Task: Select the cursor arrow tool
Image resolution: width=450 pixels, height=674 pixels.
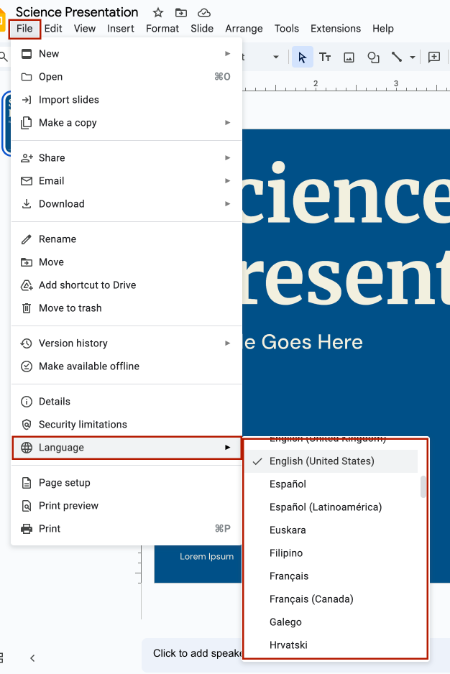Action: 302,57
